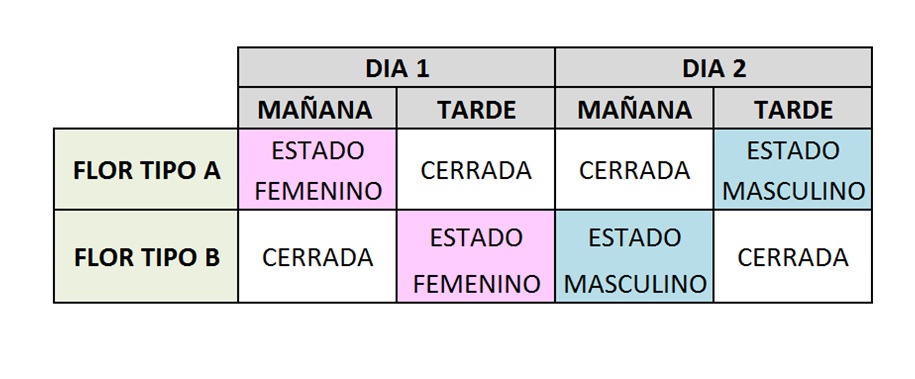Click CERRADA cell for Tipo B, Dia 2 tarde

pyautogui.click(x=793, y=257)
